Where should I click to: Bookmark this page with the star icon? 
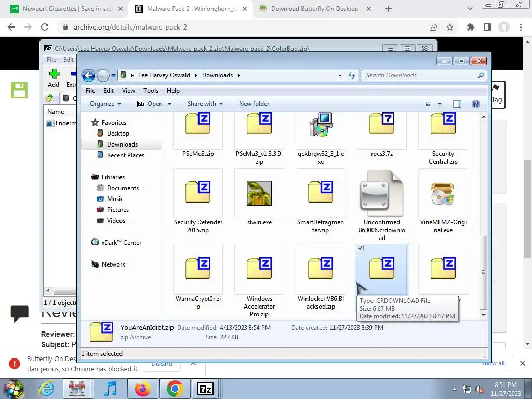click(450, 27)
